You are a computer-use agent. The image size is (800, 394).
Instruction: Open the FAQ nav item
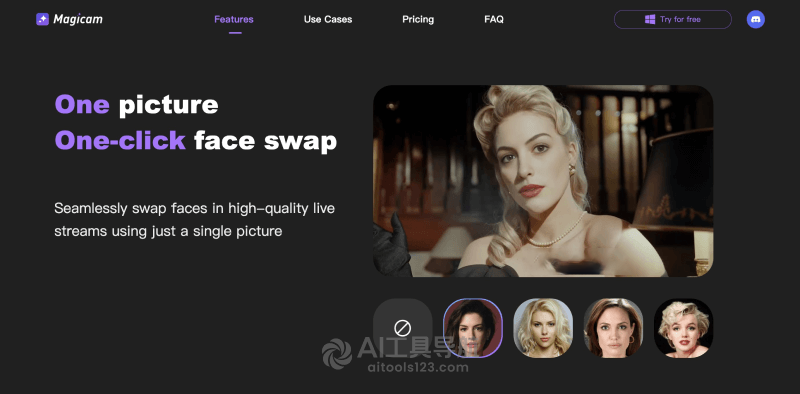(494, 19)
